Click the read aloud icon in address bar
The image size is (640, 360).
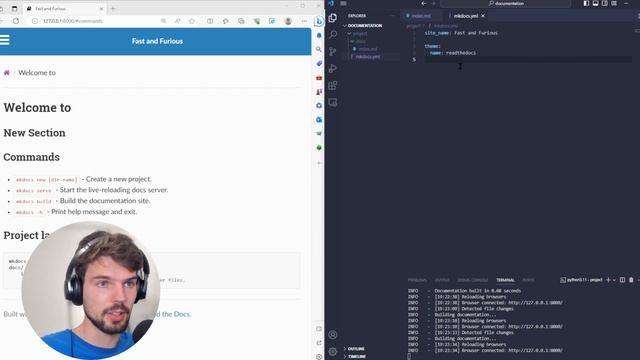point(178,21)
